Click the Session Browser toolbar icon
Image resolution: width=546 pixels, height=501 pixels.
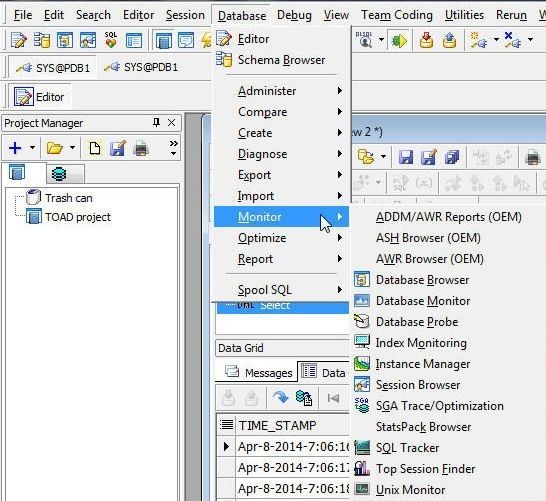88,40
